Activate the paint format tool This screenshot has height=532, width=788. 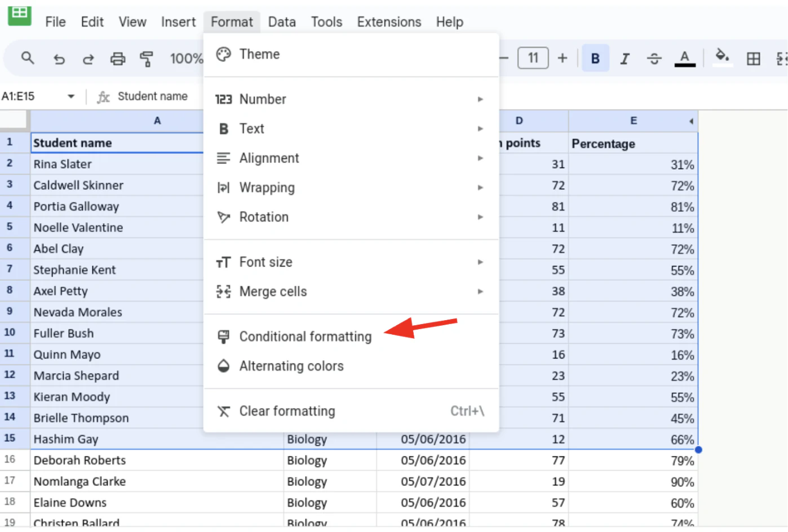[147, 59]
